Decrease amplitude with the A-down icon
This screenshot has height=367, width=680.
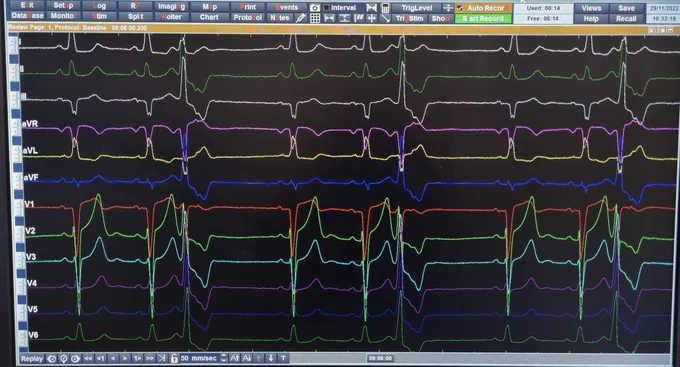point(247,358)
